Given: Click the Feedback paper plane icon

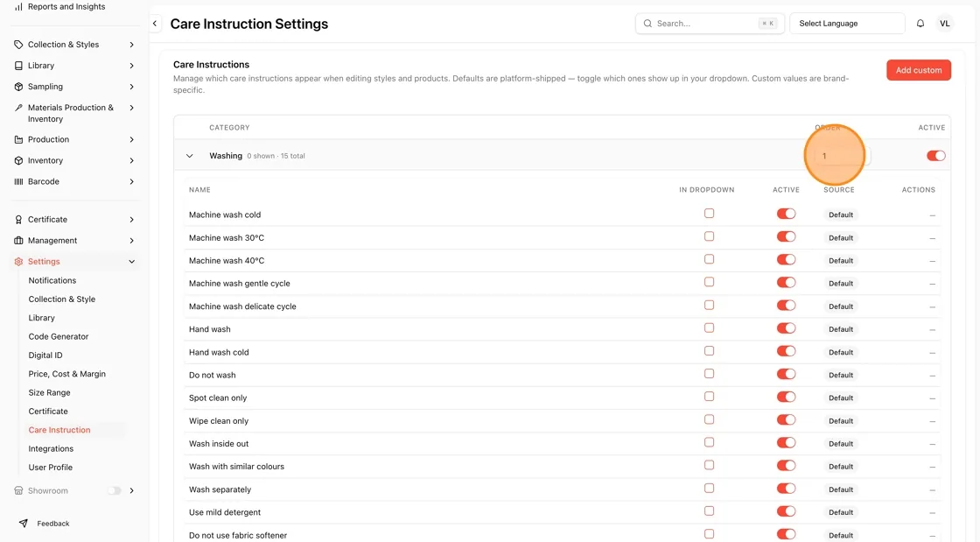Looking at the screenshot, I should tap(23, 524).
